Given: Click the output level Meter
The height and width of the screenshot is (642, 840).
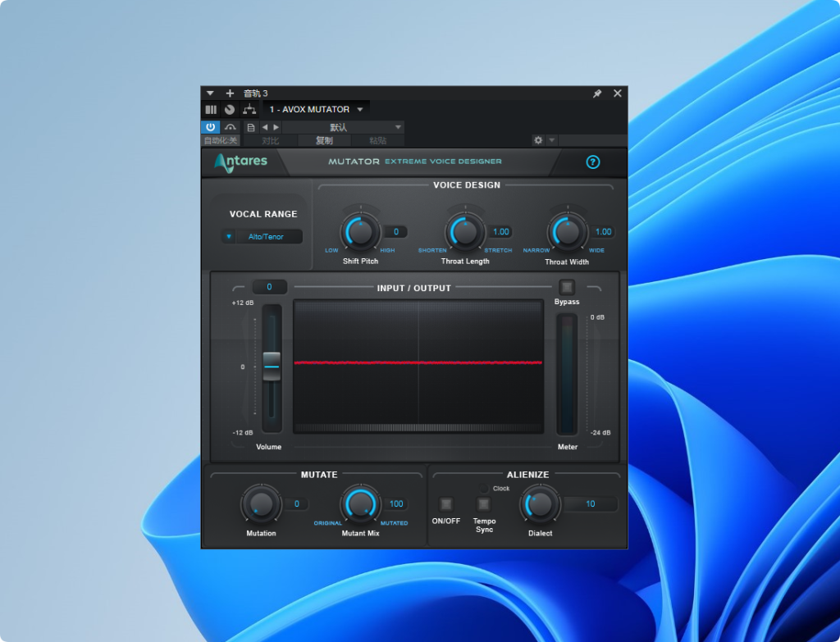Looking at the screenshot, I should [x=567, y=374].
